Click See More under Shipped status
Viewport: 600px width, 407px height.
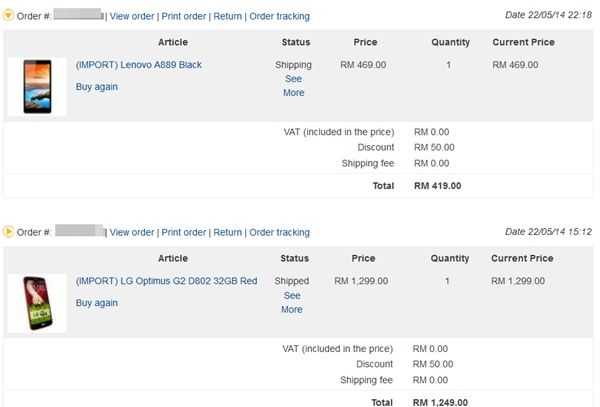292,303
